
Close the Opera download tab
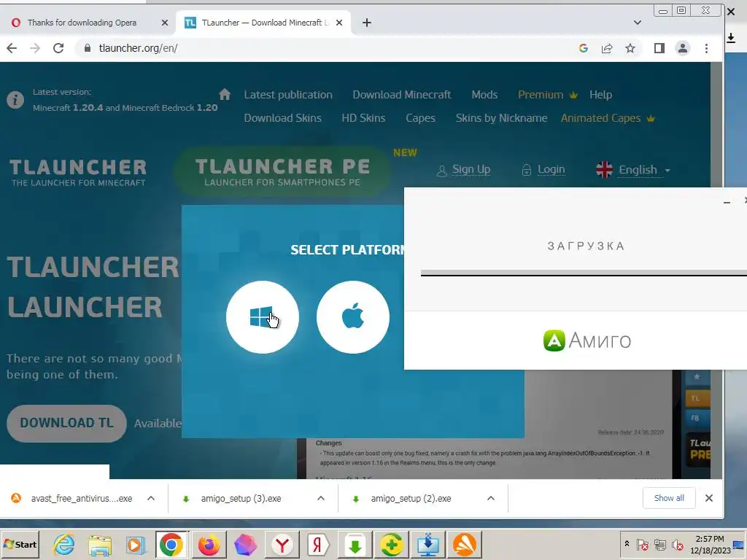pos(164,23)
